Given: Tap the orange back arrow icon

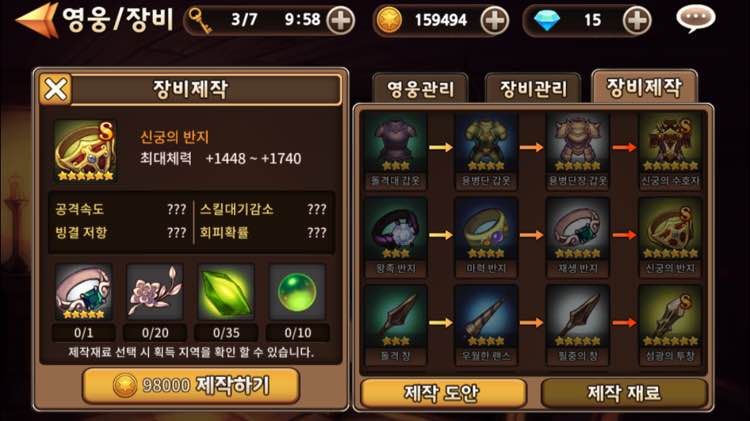Looking at the screenshot, I should (37, 20).
